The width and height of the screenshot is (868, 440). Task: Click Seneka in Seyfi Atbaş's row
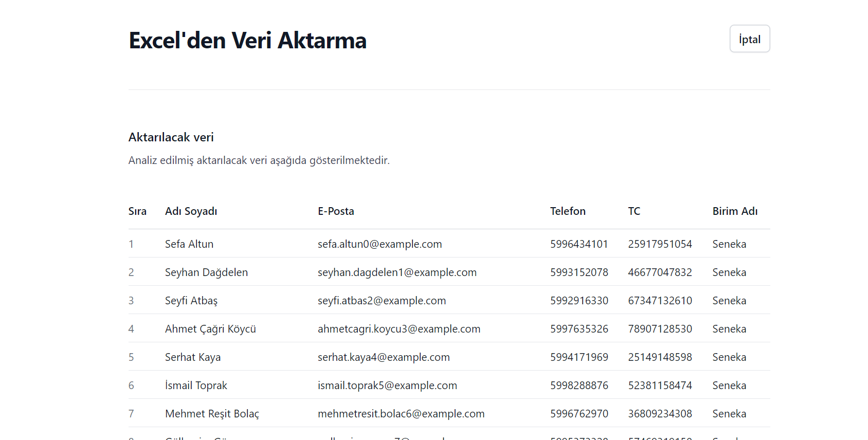(729, 301)
